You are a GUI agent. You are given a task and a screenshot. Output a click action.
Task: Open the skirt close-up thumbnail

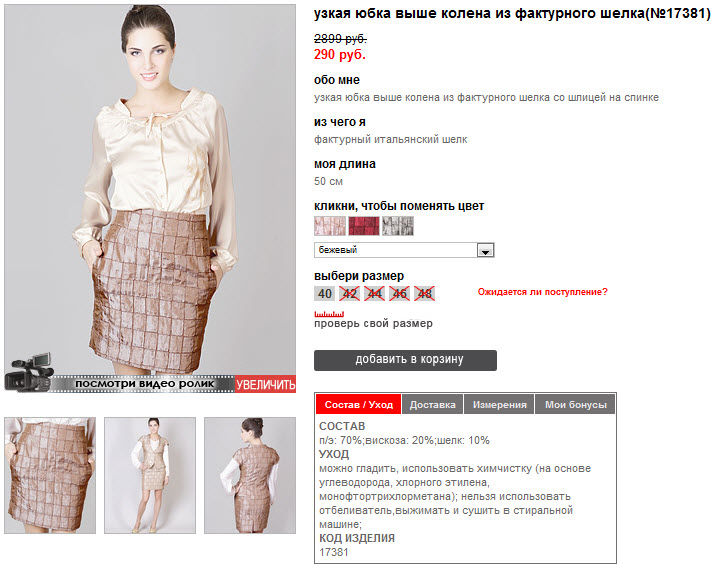pos(50,476)
